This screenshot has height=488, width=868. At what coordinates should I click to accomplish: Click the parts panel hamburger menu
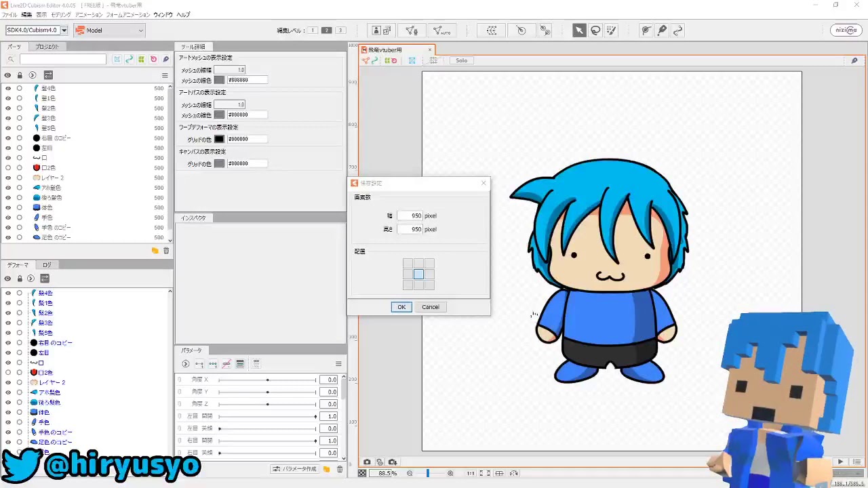click(x=165, y=75)
